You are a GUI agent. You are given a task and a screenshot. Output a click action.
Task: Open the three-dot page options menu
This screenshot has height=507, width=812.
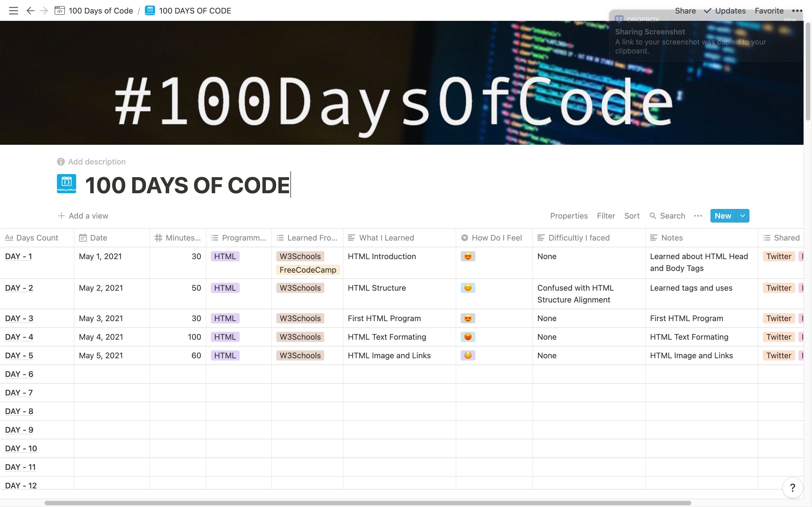(x=797, y=11)
